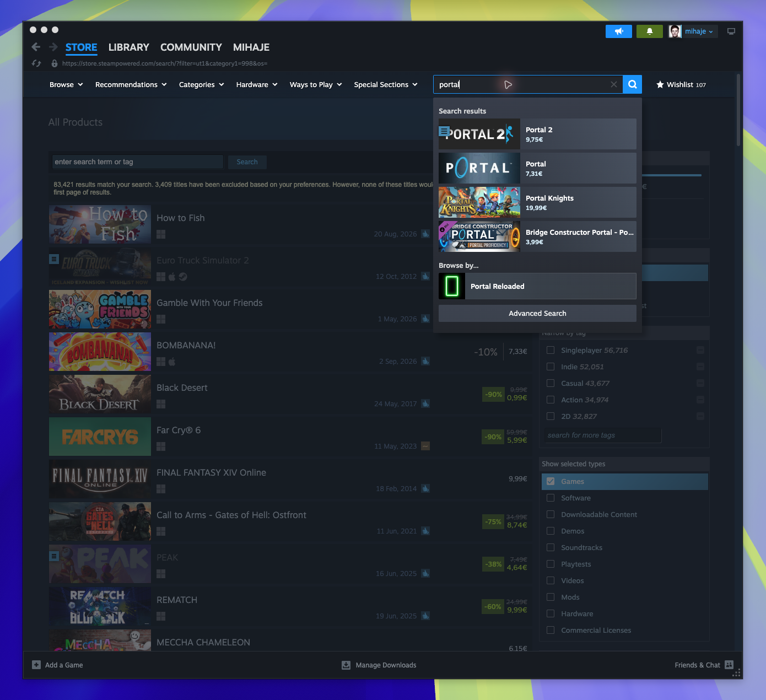Click review icon for REMATCH

pyautogui.click(x=425, y=616)
